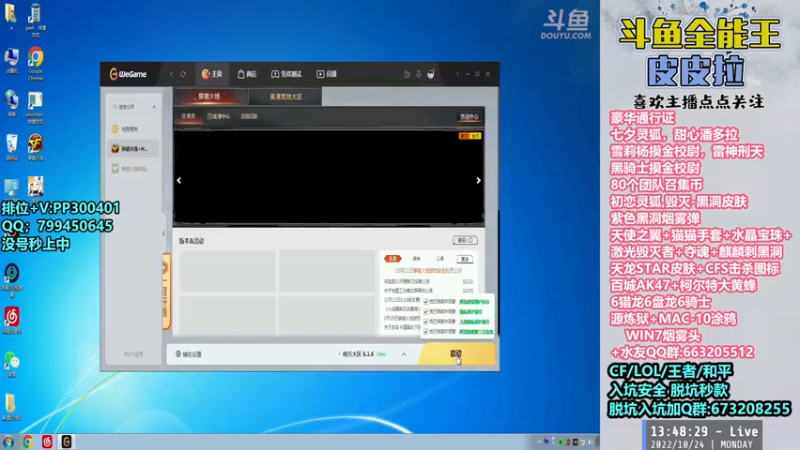Click the 活动中心 button
800x450 pixels.
tap(469, 117)
